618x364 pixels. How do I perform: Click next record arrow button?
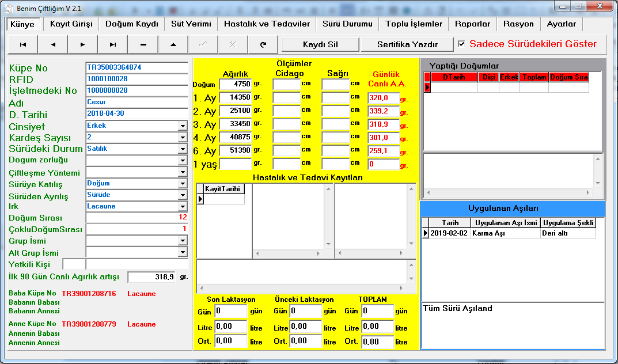[83, 44]
